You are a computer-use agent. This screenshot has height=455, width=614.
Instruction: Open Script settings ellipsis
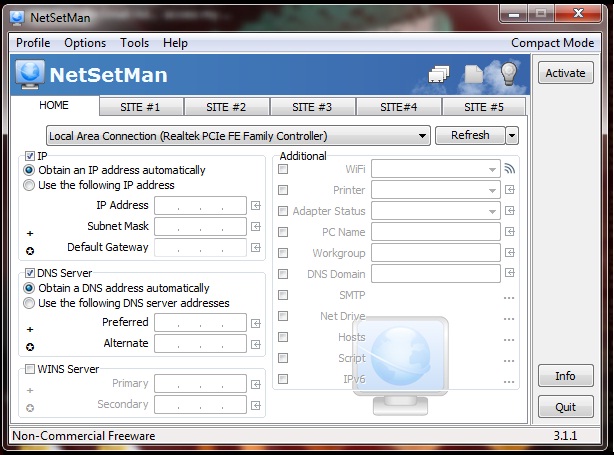[x=509, y=361]
